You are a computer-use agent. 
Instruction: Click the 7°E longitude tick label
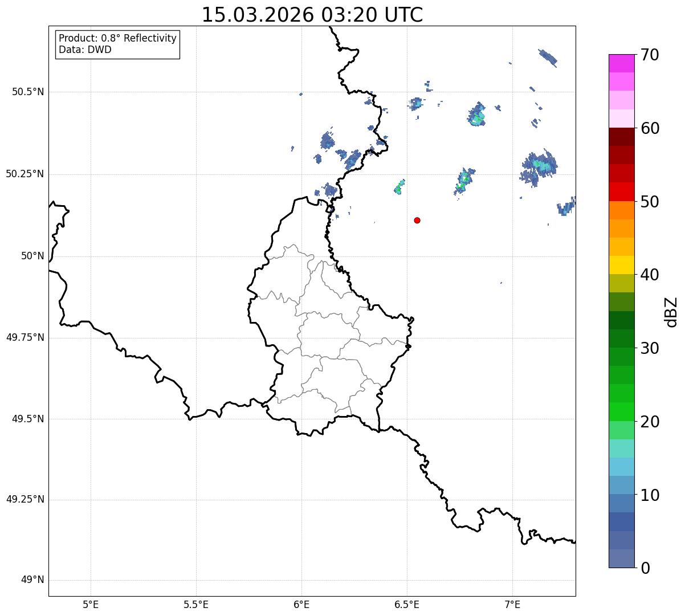(x=513, y=604)
